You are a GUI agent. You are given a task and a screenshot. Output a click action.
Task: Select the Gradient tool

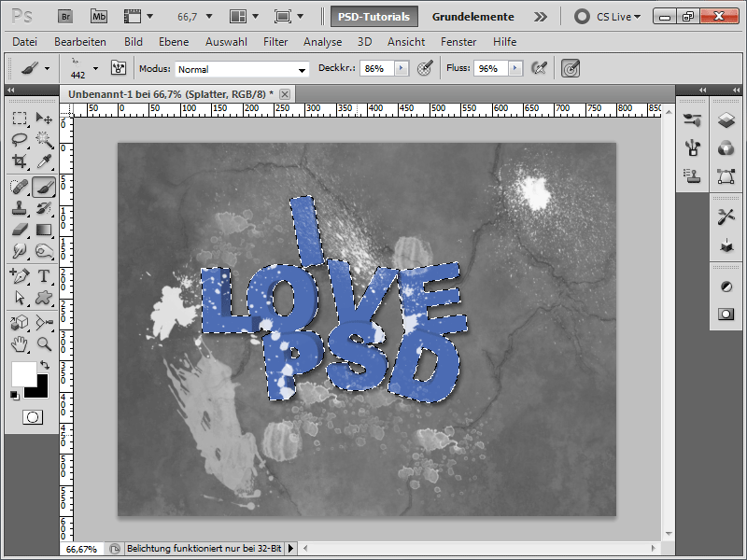[x=44, y=230]
